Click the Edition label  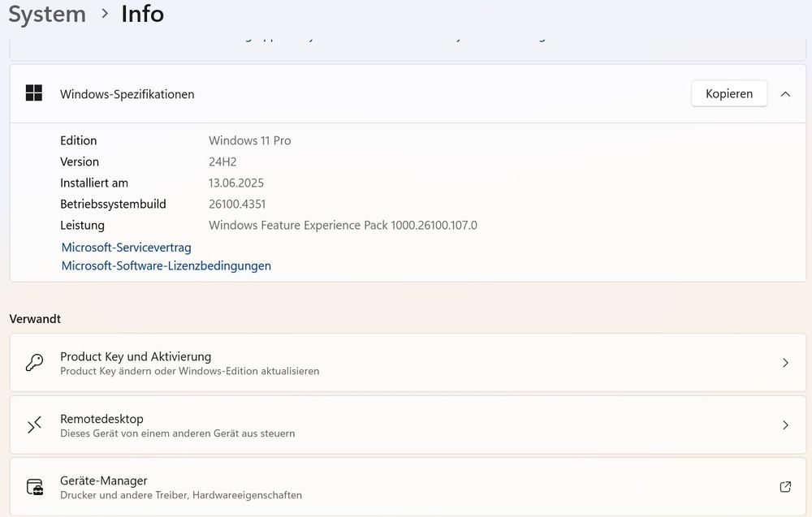(78, 140)
